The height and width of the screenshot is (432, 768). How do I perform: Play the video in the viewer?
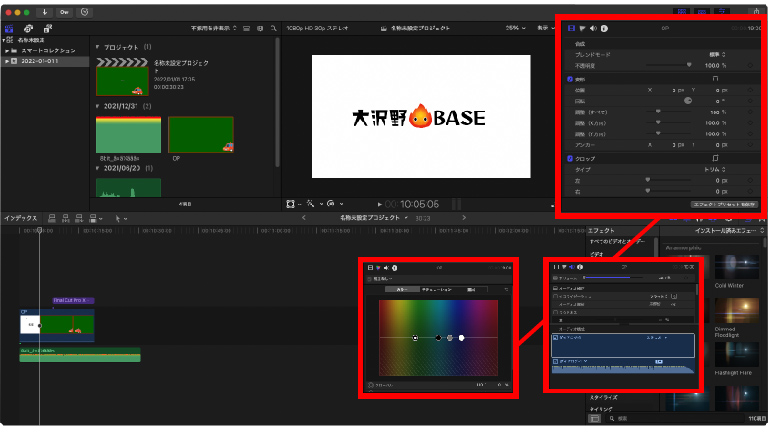tap(380, 204)
